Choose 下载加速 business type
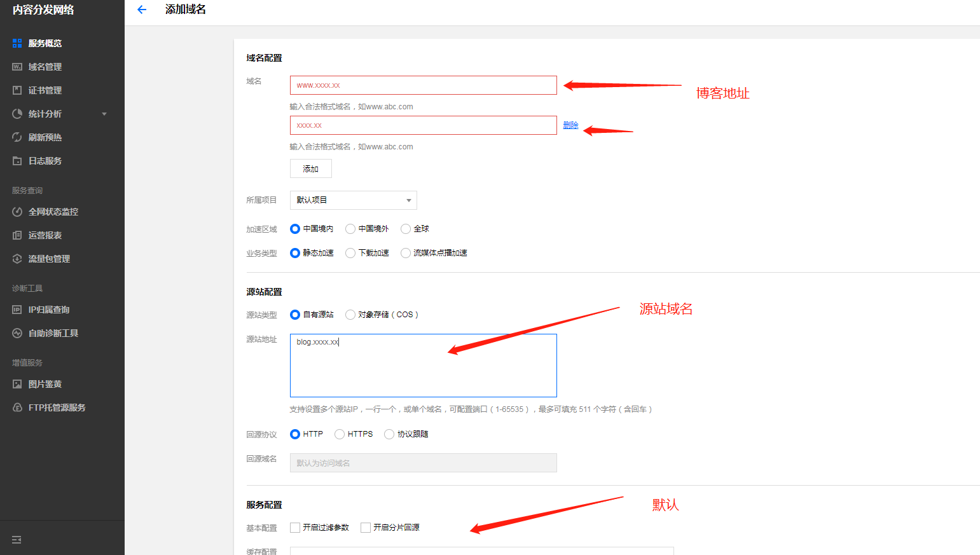Viewport: 980px width, 555px height. (350, 253)
